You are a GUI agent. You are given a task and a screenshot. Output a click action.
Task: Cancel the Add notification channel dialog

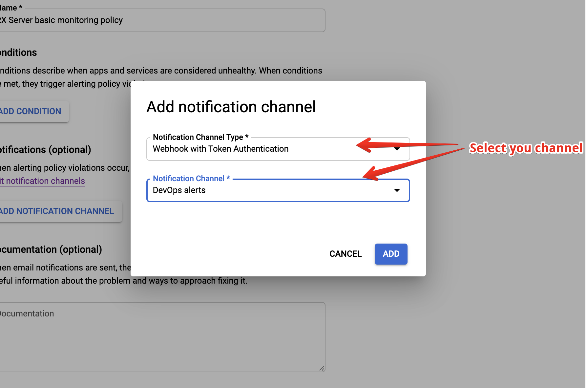(x=346, y=254)
